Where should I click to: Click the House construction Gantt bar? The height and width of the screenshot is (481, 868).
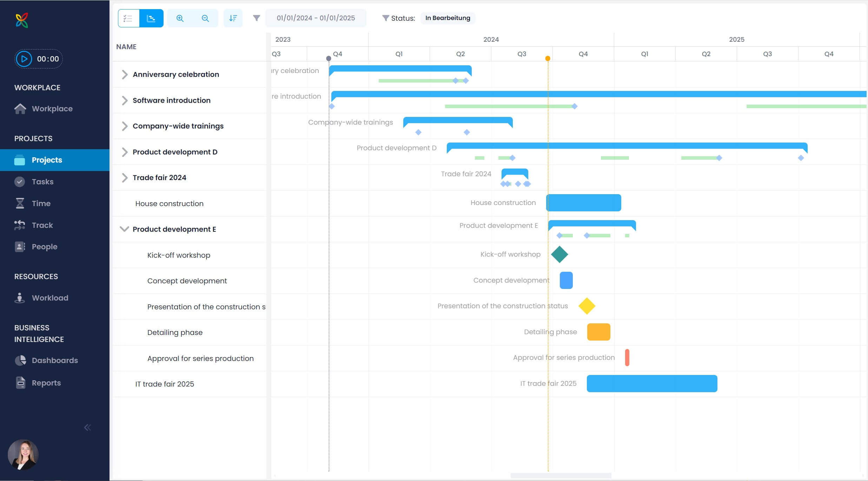point(584,203)
